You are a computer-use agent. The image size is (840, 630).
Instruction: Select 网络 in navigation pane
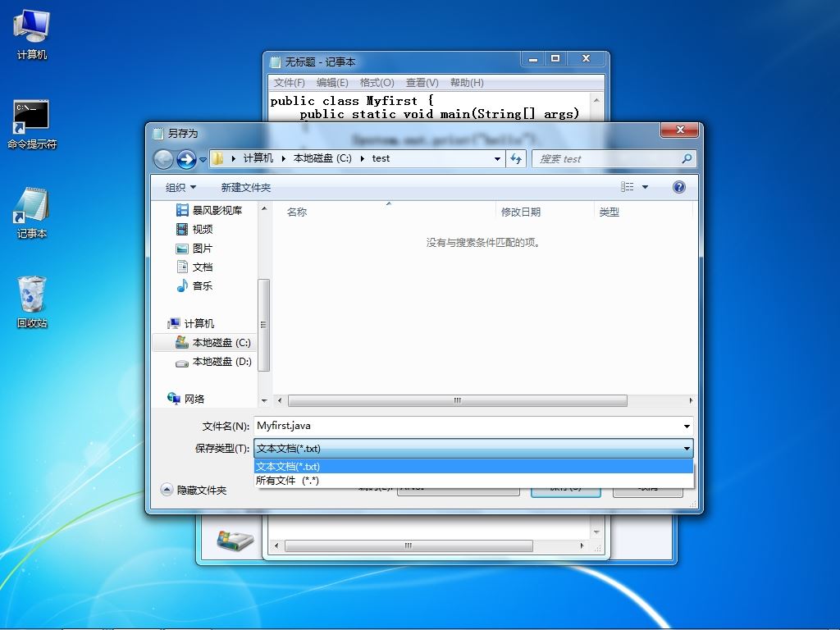(186, 399)
